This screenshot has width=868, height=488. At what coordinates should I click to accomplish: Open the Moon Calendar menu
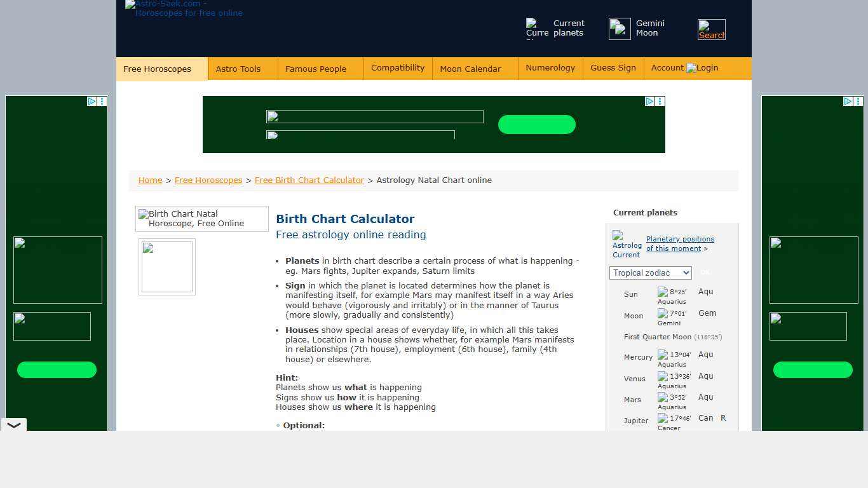470,69
